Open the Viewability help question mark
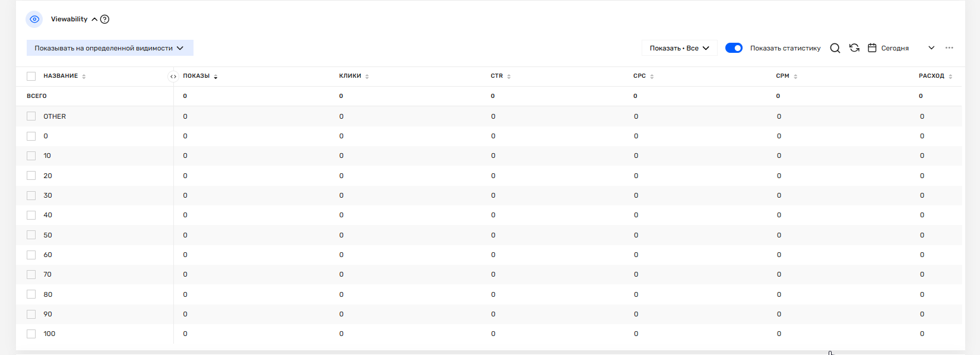 pyautogui.click(x=105, y=19)
